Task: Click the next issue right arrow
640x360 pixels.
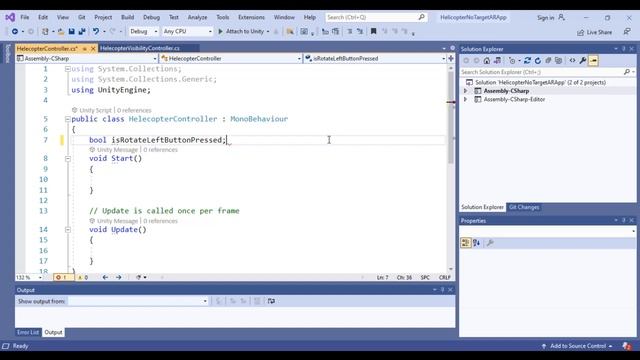Action: pyautogui.click(x=118, y=277)
